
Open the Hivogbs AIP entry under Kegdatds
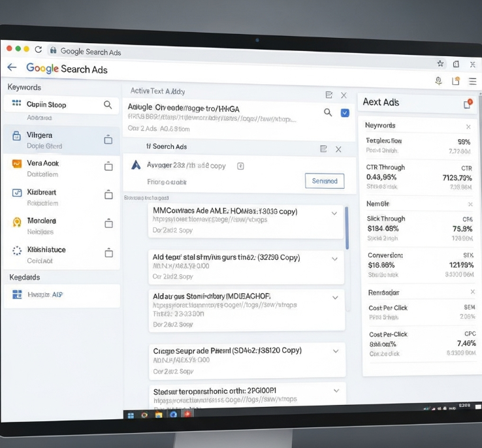(x=62, y=295)
